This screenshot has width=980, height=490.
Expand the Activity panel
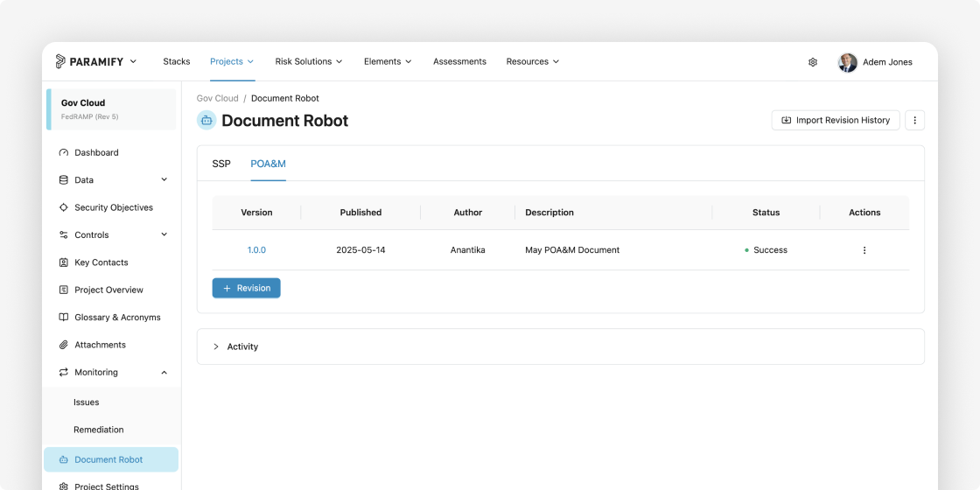coord(560,346)
